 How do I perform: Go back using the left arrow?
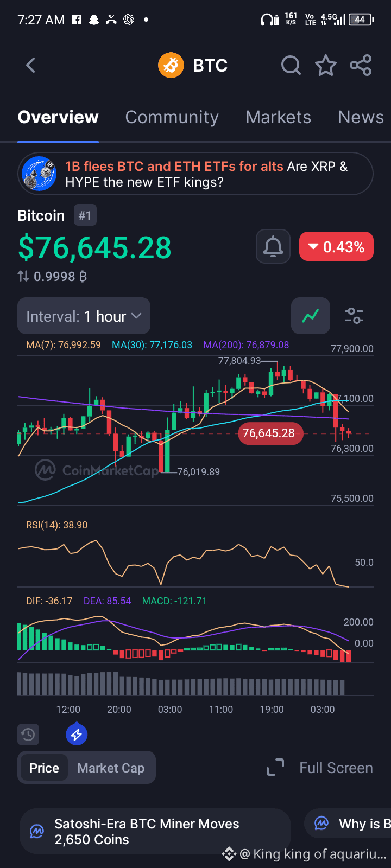coord(30,66)
